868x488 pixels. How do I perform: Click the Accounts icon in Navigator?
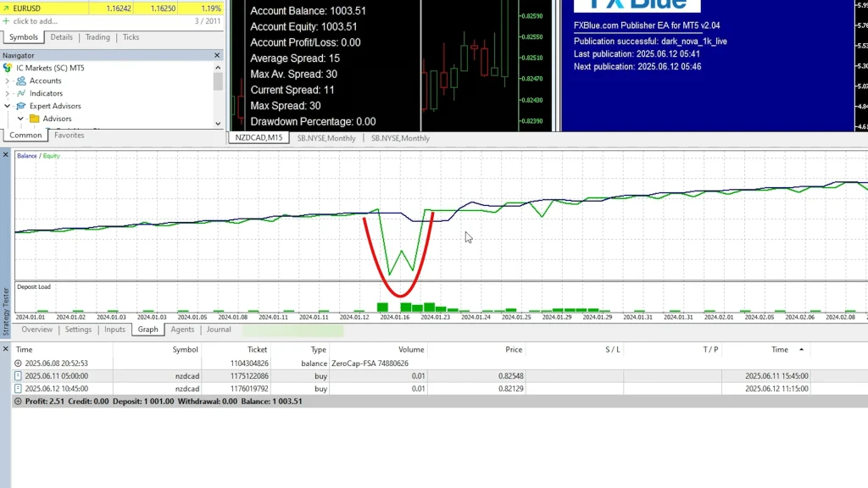[x=20, y=80]
